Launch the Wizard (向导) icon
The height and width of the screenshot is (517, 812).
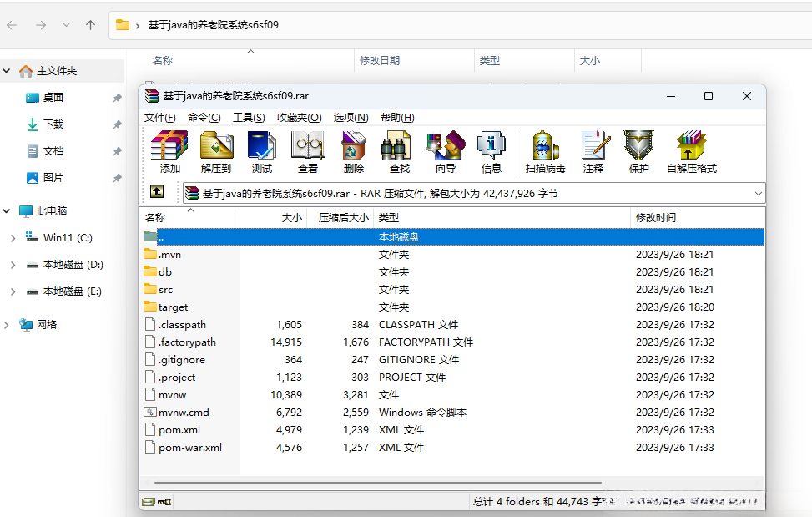(x=446, y=151)
